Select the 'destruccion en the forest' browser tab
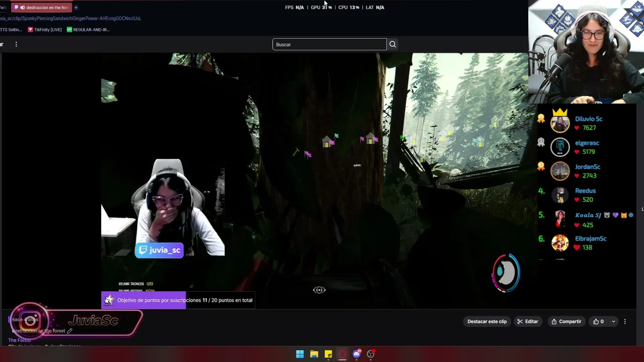Viewport: 644px width, 362px height. click(x=41, y=8)
